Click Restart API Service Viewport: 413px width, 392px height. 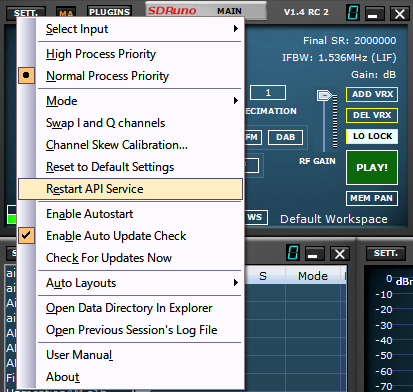(x=130, y=189)
